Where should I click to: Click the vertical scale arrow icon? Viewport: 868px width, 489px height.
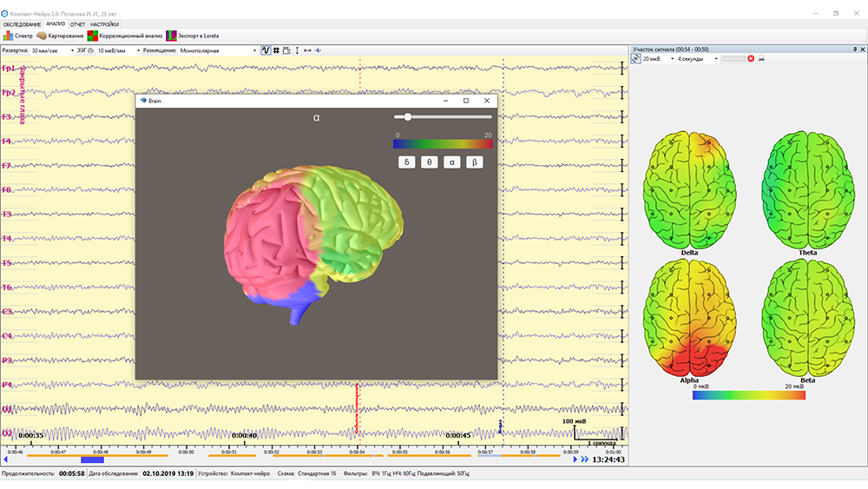click(297, 50)
